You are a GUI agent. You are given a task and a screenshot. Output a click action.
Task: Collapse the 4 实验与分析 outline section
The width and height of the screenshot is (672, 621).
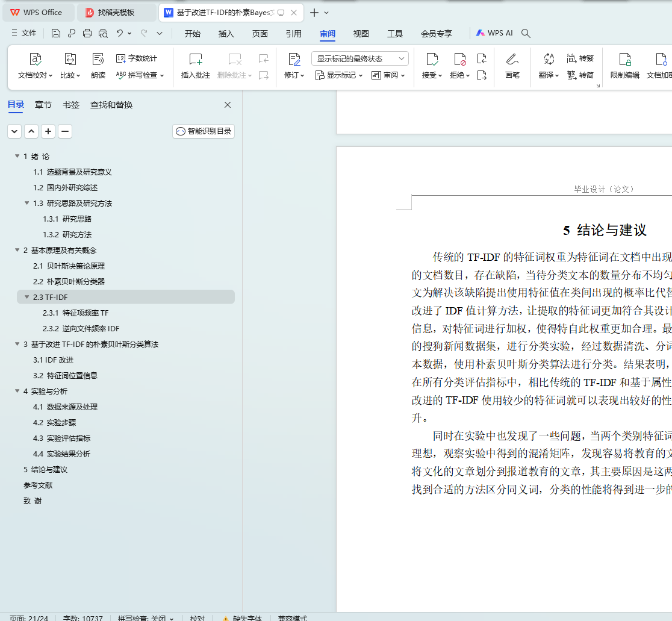(x=17, y=391)
